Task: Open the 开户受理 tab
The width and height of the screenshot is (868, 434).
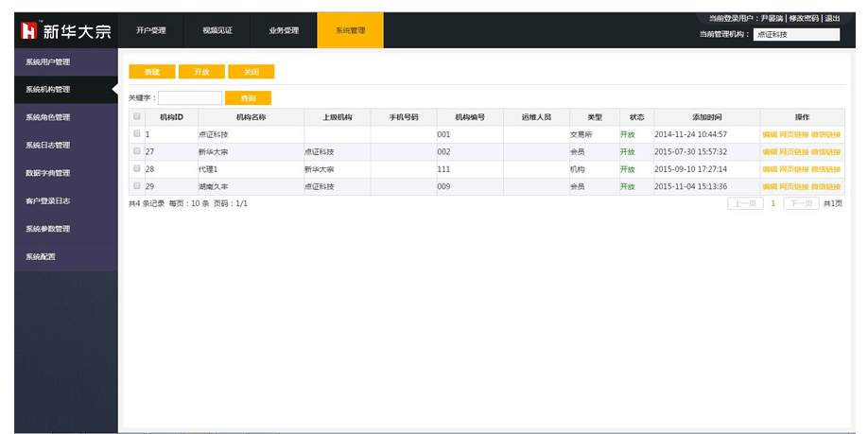Action: coord(151,30)
